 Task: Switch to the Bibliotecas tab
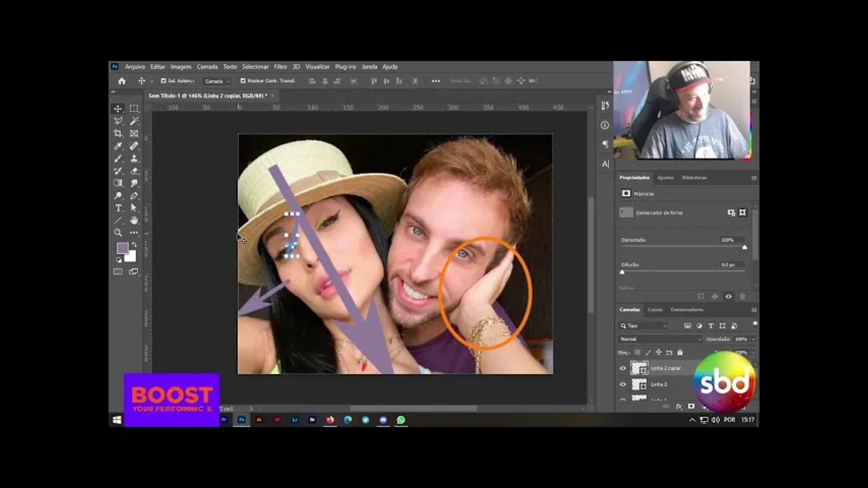694,178
